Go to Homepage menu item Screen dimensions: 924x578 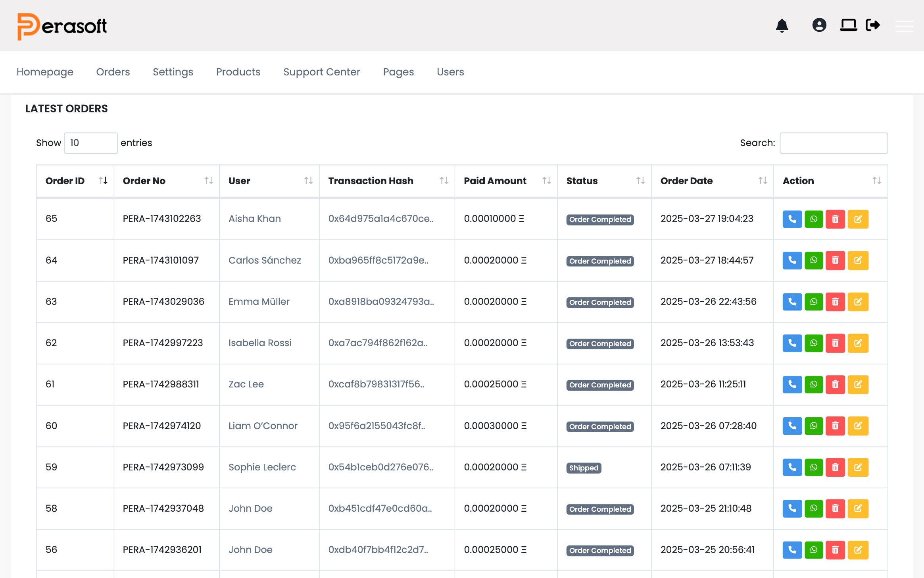click(x=45, y=72)
